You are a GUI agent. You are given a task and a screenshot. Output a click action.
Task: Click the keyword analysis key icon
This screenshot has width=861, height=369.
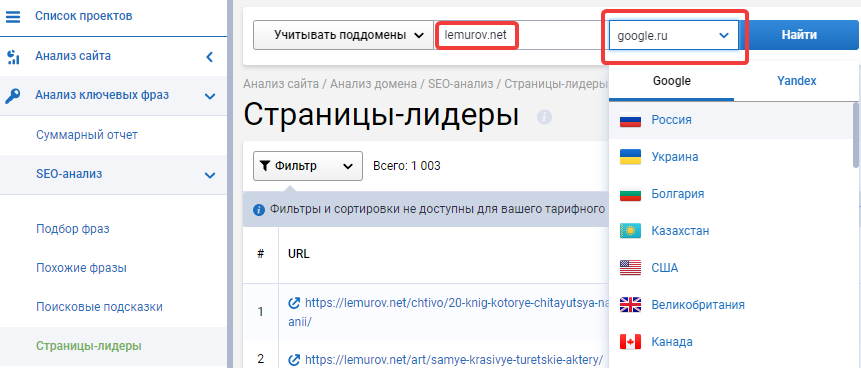[x=13, y=96]
